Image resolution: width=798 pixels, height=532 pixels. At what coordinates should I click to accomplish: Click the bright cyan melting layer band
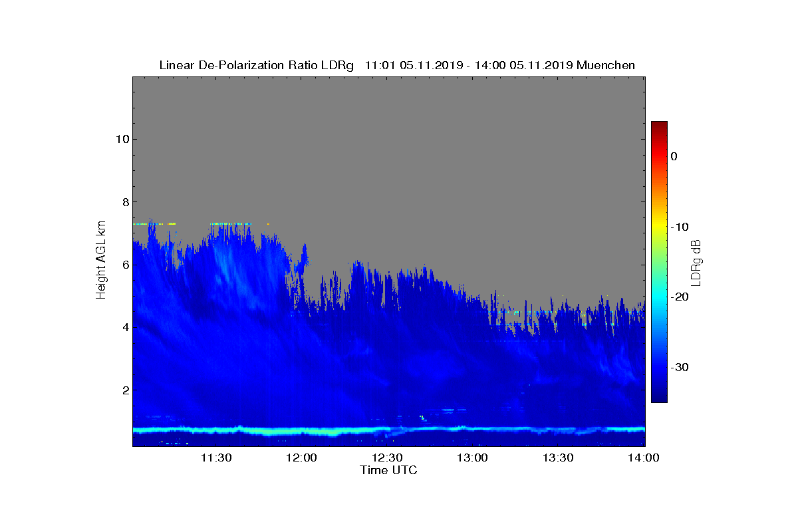click(x=388, y=430)
